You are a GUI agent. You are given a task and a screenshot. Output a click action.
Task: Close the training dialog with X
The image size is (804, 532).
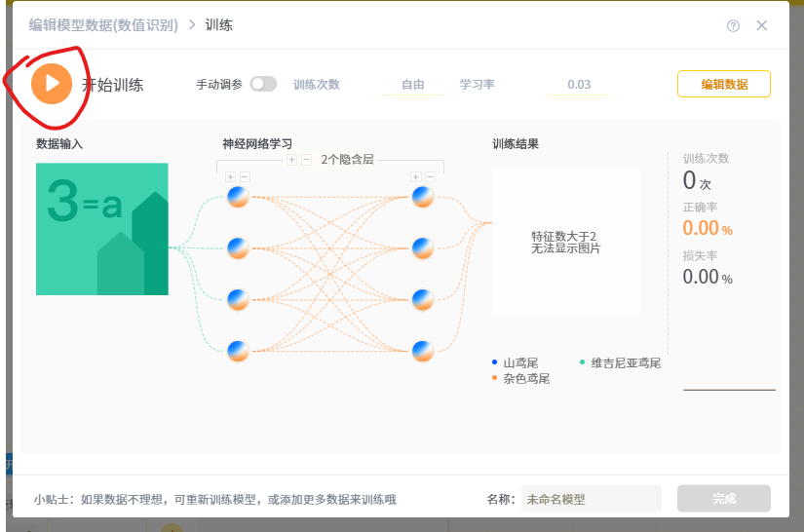(x=762, y=25)
